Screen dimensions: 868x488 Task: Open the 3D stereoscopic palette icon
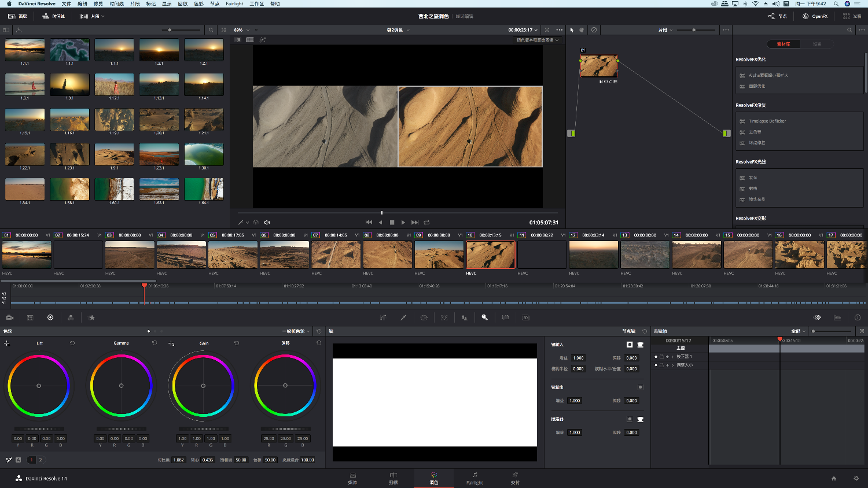point(525,317)
